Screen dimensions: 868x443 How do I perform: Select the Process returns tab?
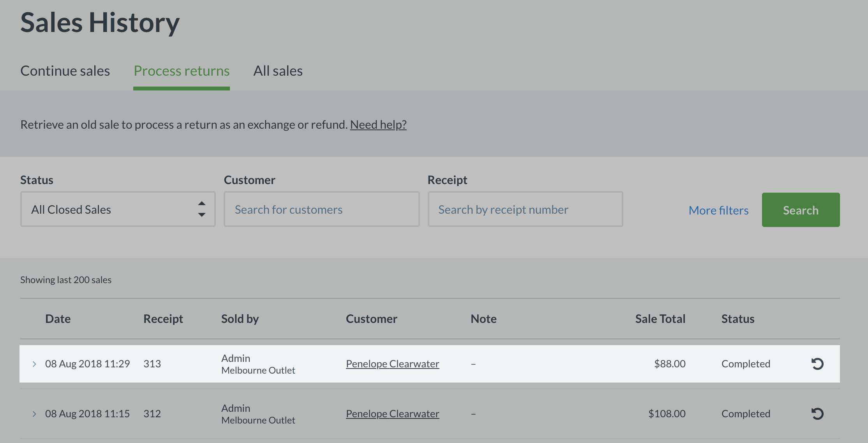[182, 71]
